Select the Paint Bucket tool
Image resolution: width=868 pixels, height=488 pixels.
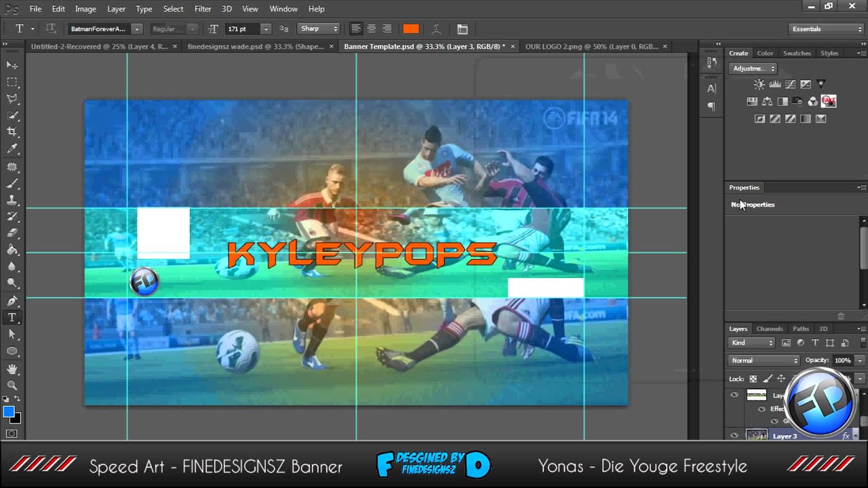pyautogui.click(x=12, y=250)
